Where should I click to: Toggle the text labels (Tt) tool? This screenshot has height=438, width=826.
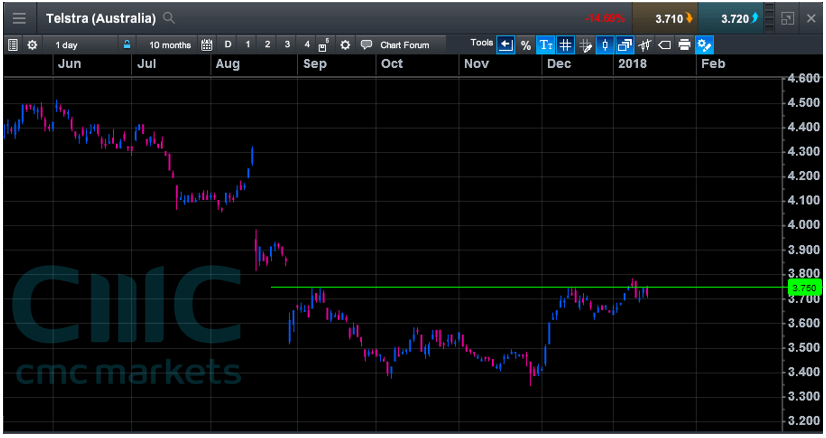pyautogui.click(x=546, y=45)
